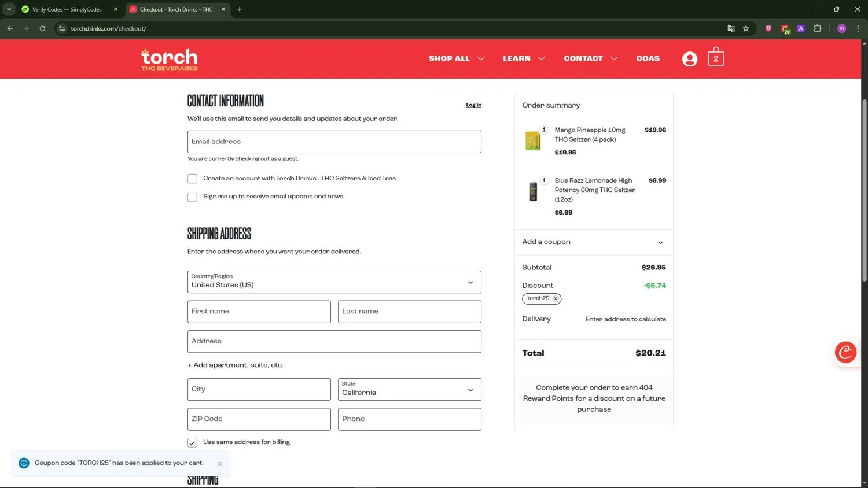Switch to Verify Codes SimplyCodes tab
868x488 pixels.
[69, 9]
